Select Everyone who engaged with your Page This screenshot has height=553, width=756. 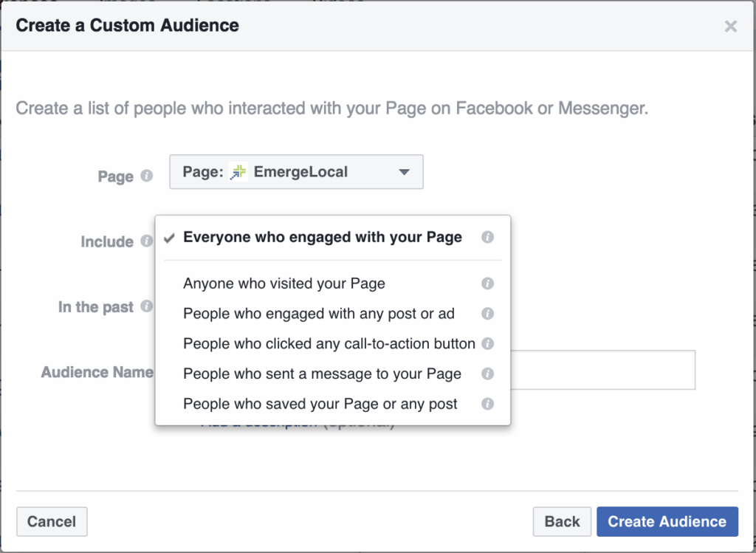(322, 238)
